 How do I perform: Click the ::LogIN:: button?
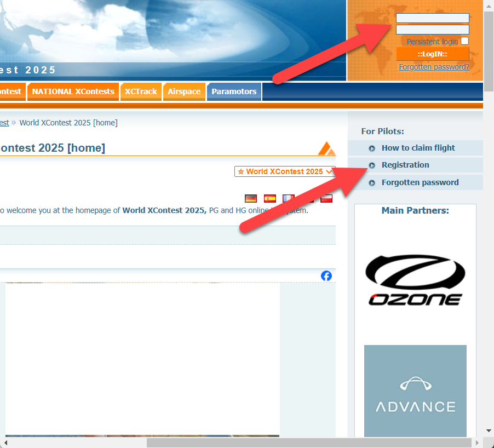click(x=433, y=54)
